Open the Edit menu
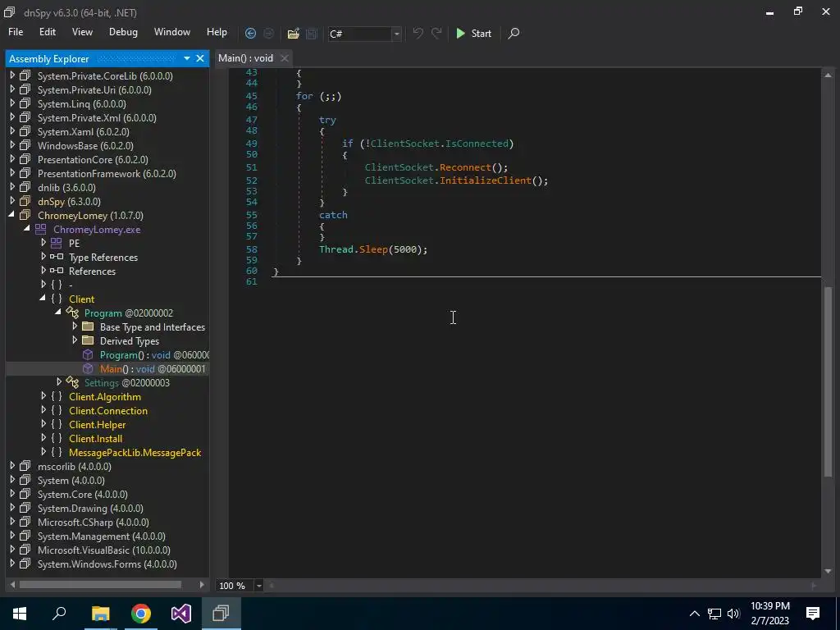This screenshot has height=630, width=840. click(x=47, y=32)
